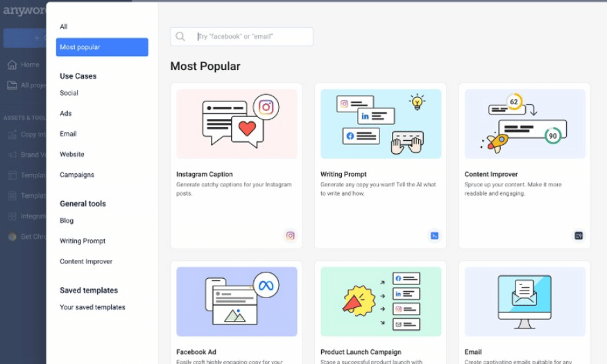Open the Blog general tool
607x364 pixels.
[67, 220]
